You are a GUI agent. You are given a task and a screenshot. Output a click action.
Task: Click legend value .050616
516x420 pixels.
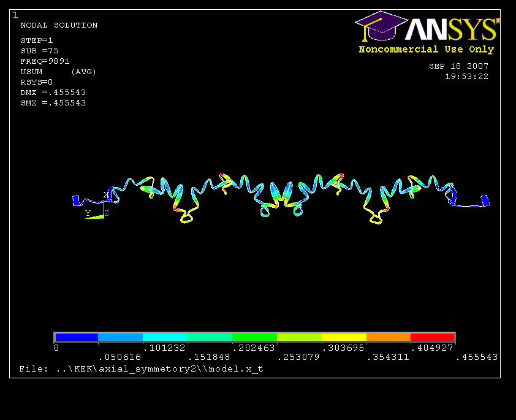(120, 357)
